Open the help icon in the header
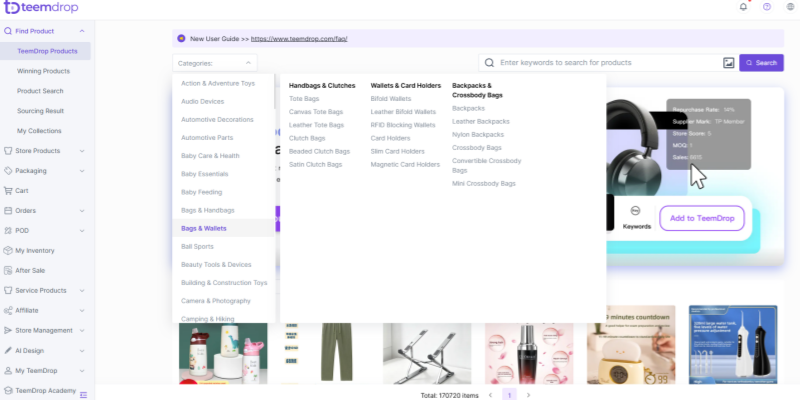The width and height of the screenshot is (800, 400). [x=767, y=7]
